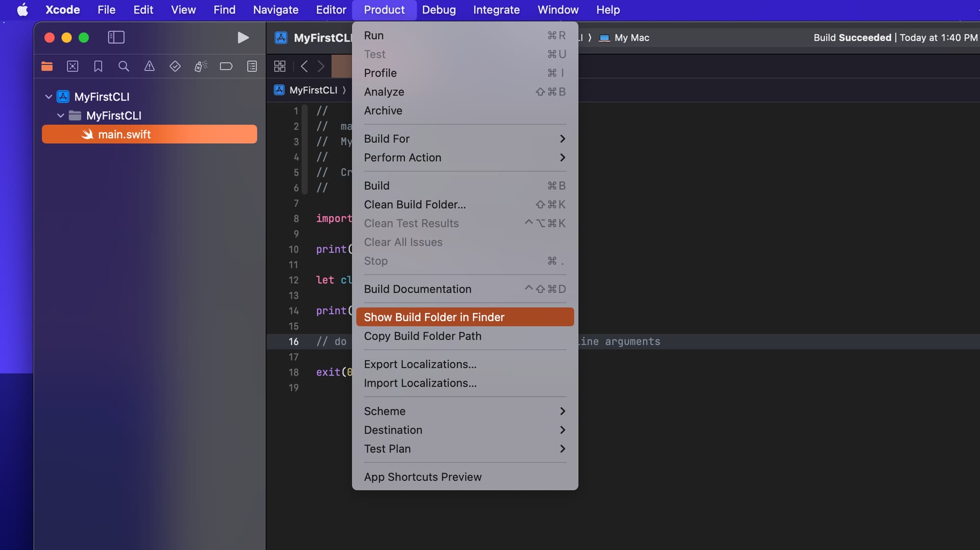Choose Export Localizations…
The width and height of the screenshot is (980, 550).
[465, 364]
